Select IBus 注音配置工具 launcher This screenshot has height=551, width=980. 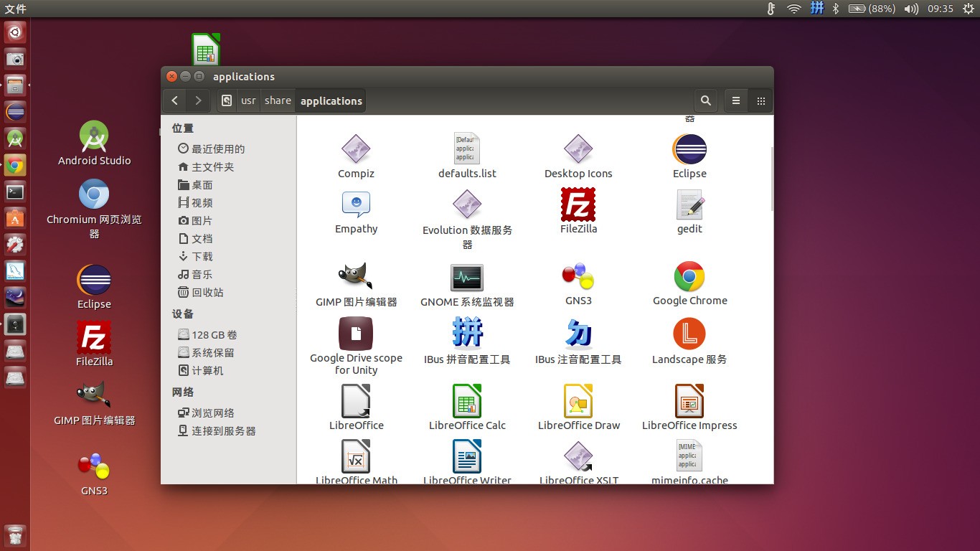[578, 341]
